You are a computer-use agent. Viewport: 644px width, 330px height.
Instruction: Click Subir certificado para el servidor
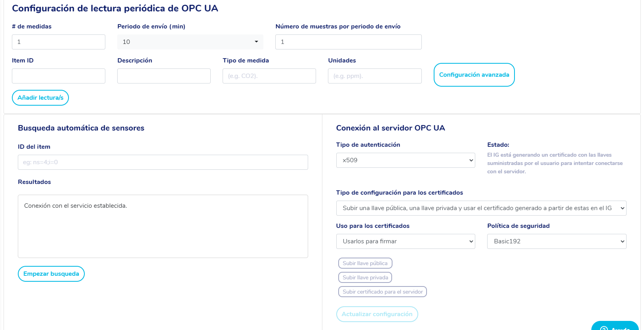pyautogui.click(x=382, y=291)
